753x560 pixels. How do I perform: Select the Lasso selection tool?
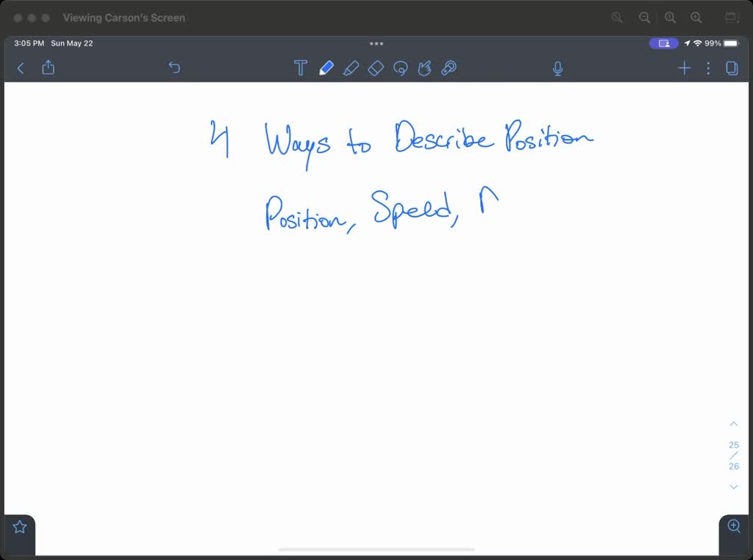401,68
